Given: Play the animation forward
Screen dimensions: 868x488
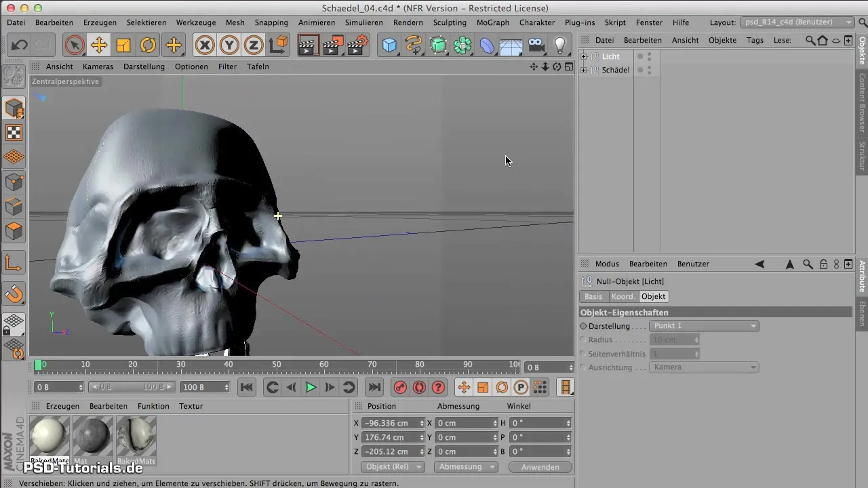Looking at the screenshot, I should point(311,388).
